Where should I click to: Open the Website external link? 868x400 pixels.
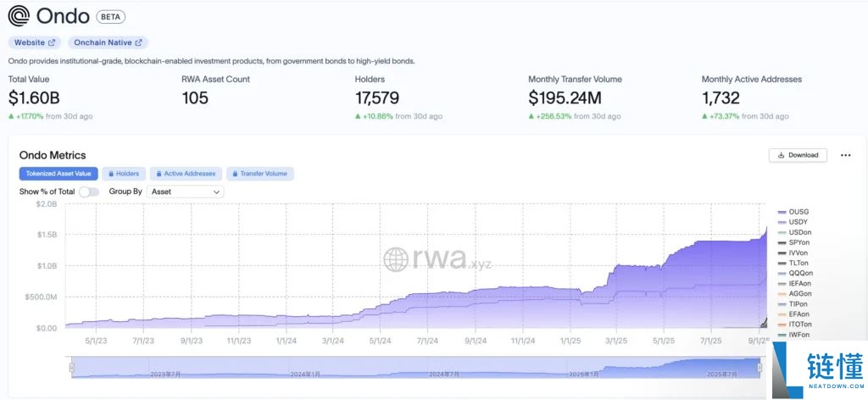35,42
